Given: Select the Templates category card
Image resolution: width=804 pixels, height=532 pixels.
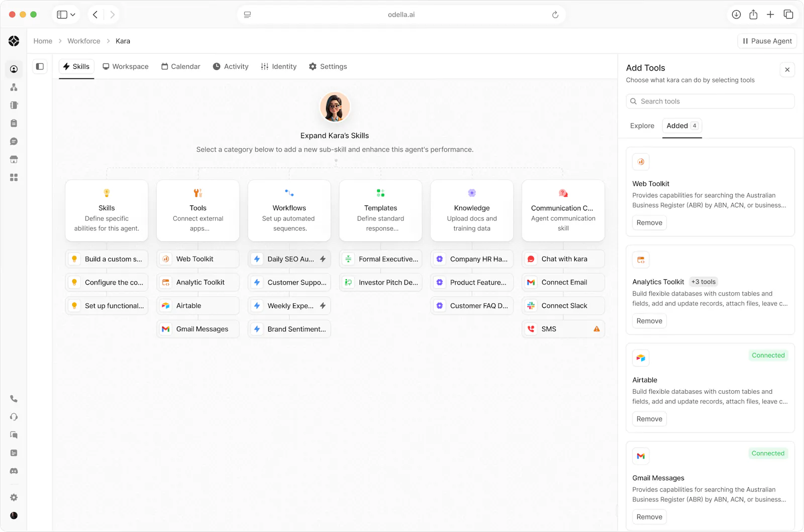Looking at the screenshot, I should [380, 210].
